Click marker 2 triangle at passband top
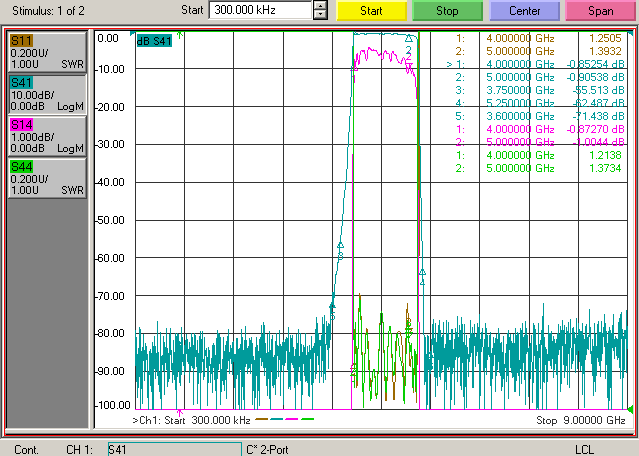Image resolution: width=639 pixels, height=456 pixels. (409, 39)
